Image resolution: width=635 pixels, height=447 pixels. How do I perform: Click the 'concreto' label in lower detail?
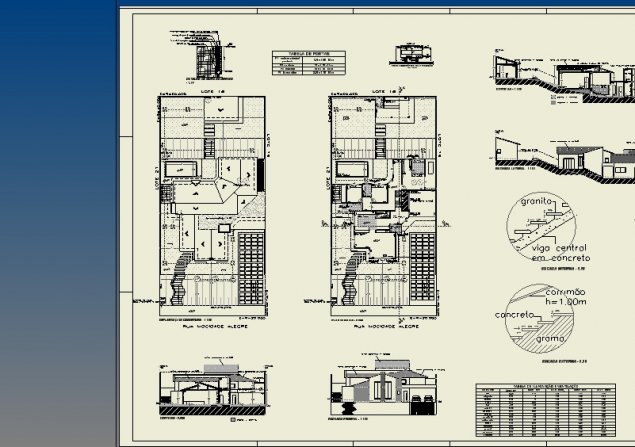517,315
